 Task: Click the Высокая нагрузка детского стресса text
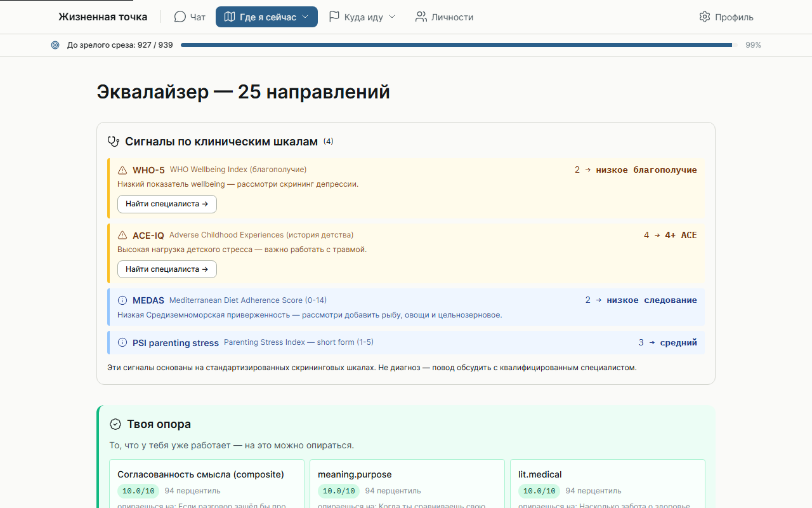(242, 250)
